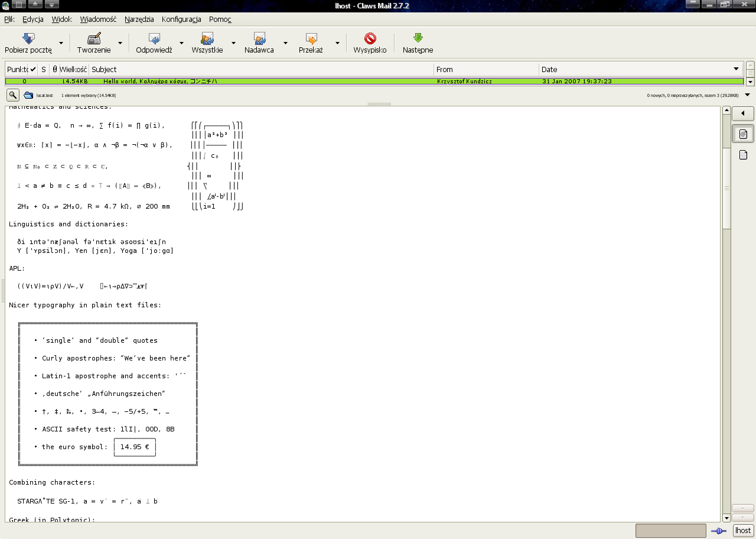Sort messages by Subject column
The width and height of the screenshot is (756, 539).
(x=261, y=69)
